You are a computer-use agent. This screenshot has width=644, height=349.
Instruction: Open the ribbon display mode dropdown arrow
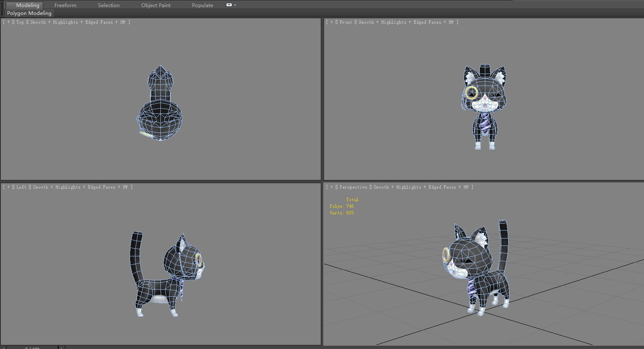(235, 5)
